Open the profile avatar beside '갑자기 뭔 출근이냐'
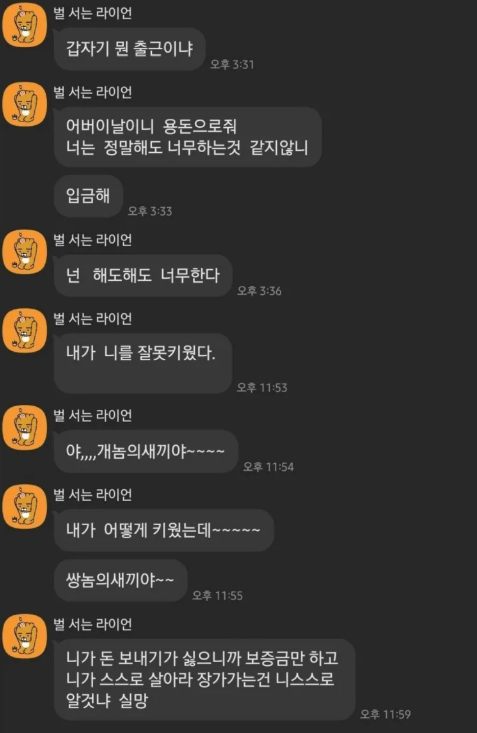477x733 pixels. [x=25, y=25]
